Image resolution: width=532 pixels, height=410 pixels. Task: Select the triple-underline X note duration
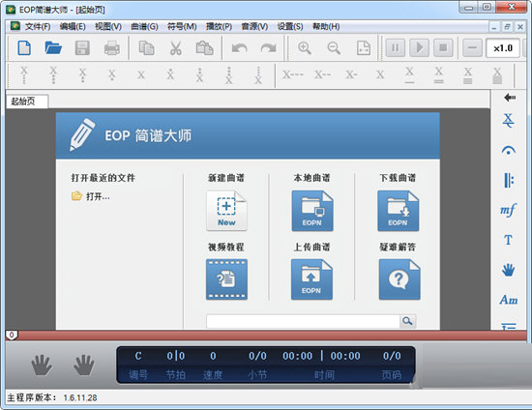click(x=468, y=75)
